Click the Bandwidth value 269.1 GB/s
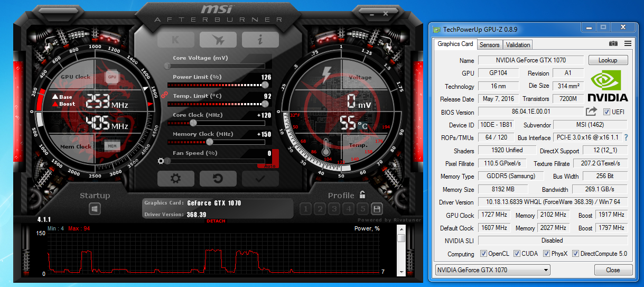 601,189
